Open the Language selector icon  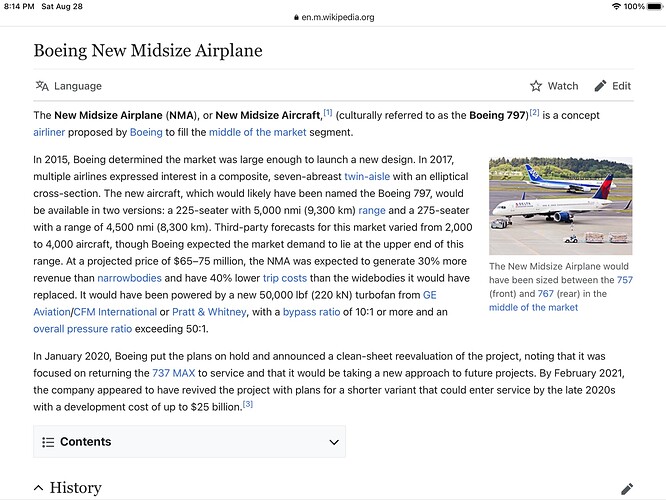42,86
